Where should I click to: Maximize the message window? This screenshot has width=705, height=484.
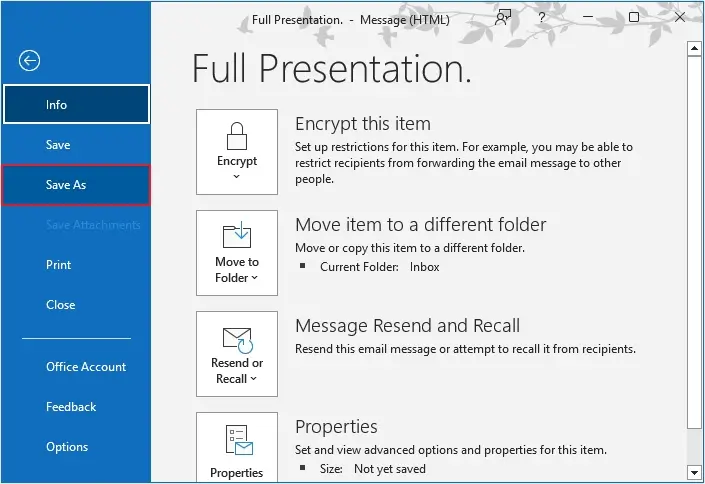(634, 18)
